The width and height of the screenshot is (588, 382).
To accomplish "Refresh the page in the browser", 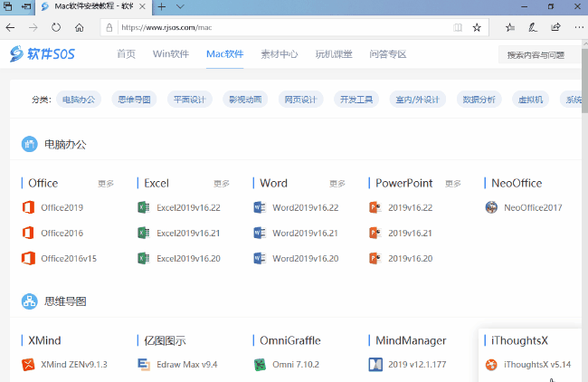I will [56, 27].
